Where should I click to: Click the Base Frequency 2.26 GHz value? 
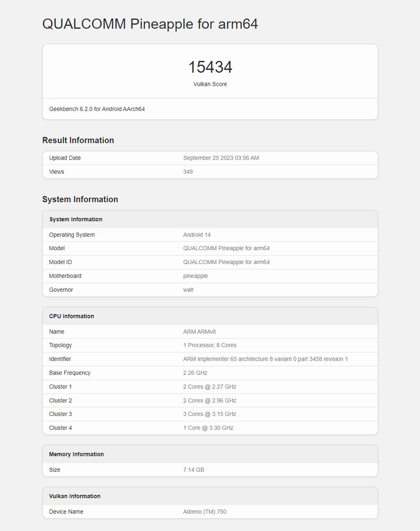tap(195, 373)
